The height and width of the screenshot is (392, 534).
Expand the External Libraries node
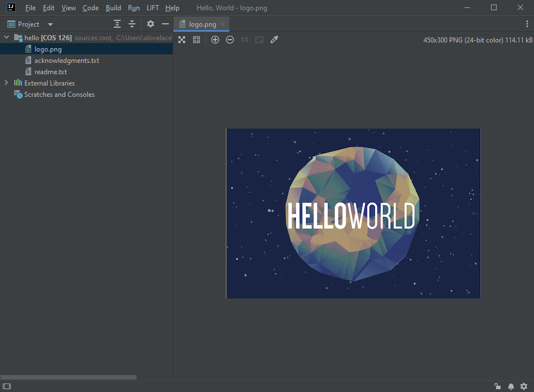tap(6, 83)
